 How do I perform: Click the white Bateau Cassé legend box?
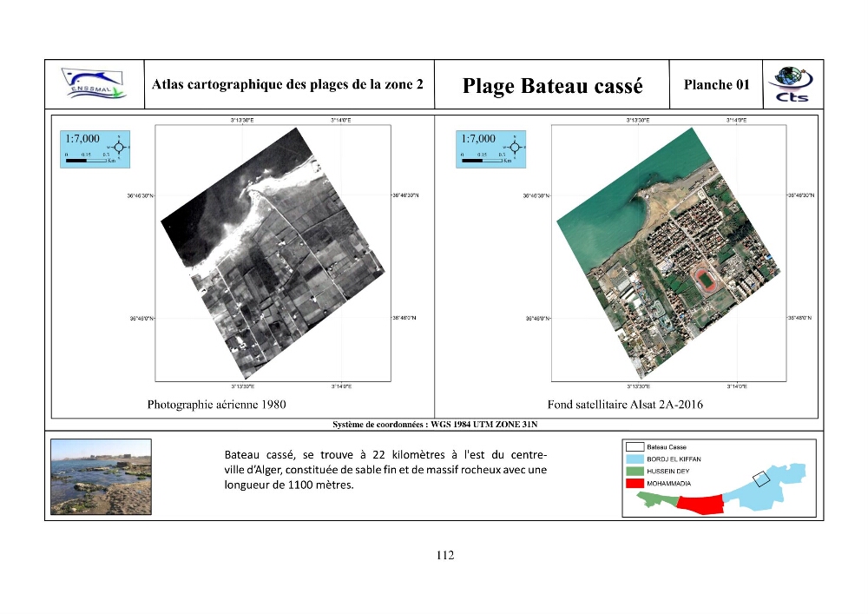(x=635, y=446)
